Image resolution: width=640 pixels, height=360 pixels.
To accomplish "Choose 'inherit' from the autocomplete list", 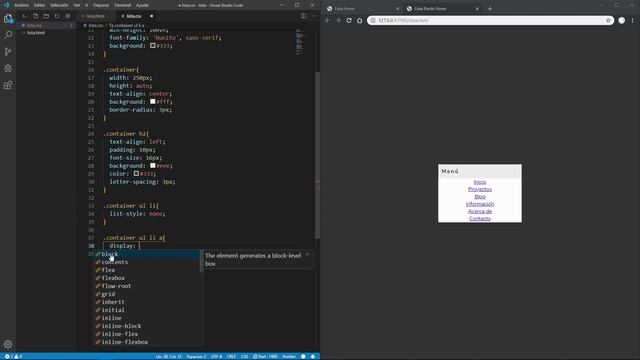I will [x=147, y=302].
